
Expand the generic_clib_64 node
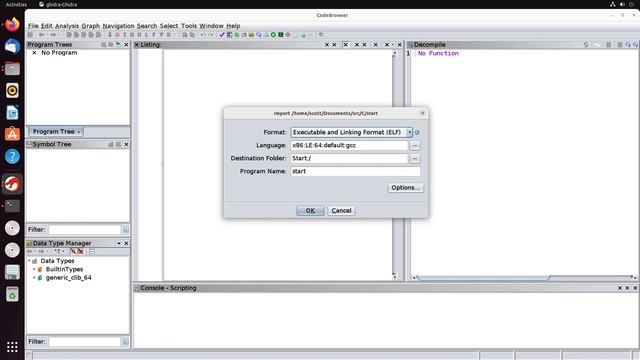coord(34,278)
